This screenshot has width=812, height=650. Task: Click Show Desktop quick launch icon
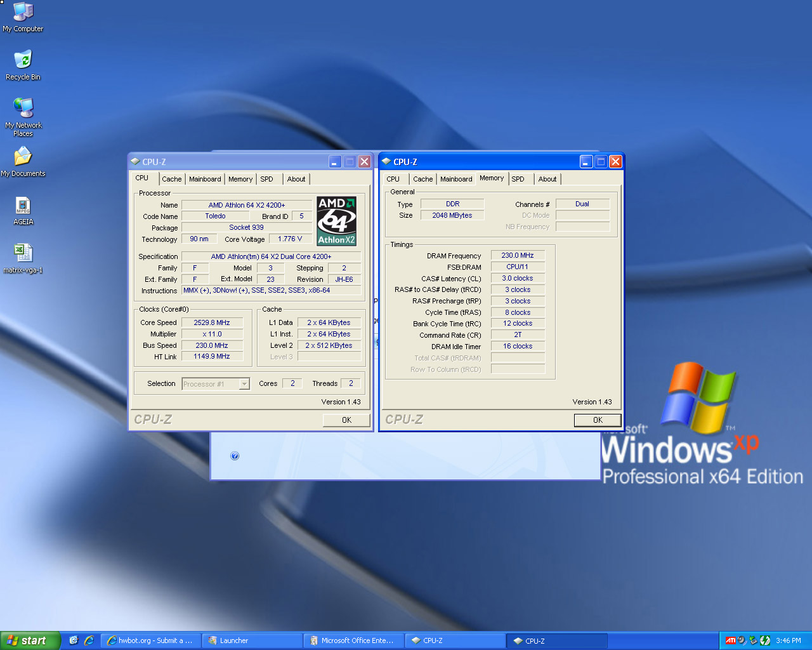tap(74, 640)
